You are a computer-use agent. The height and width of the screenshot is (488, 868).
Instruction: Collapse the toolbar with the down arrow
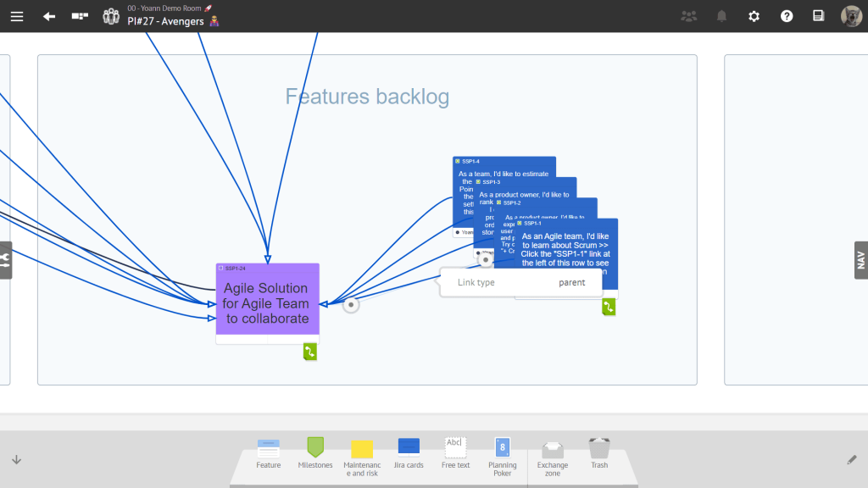(15, 458)
